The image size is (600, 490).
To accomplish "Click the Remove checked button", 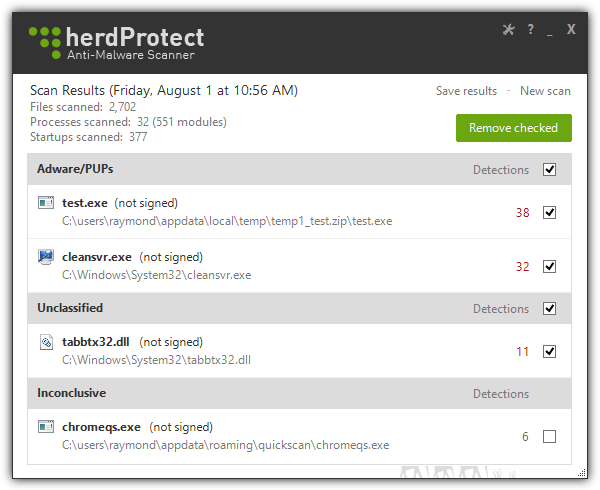I will point(514,128).
